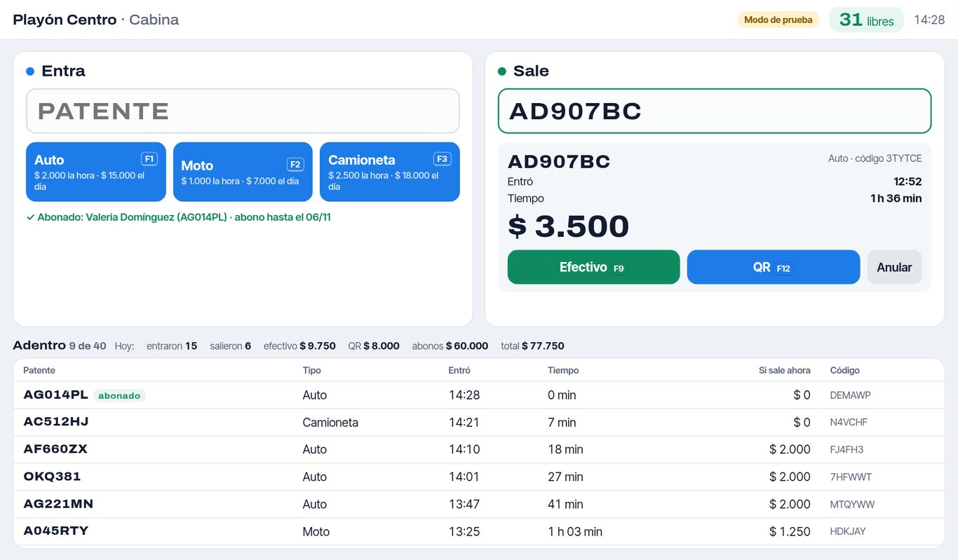Viewport: 958px width, 560px height.
Task: Click the abonado tag next to AG014PL
Action: pyautogui.click(x=119, y=395)
